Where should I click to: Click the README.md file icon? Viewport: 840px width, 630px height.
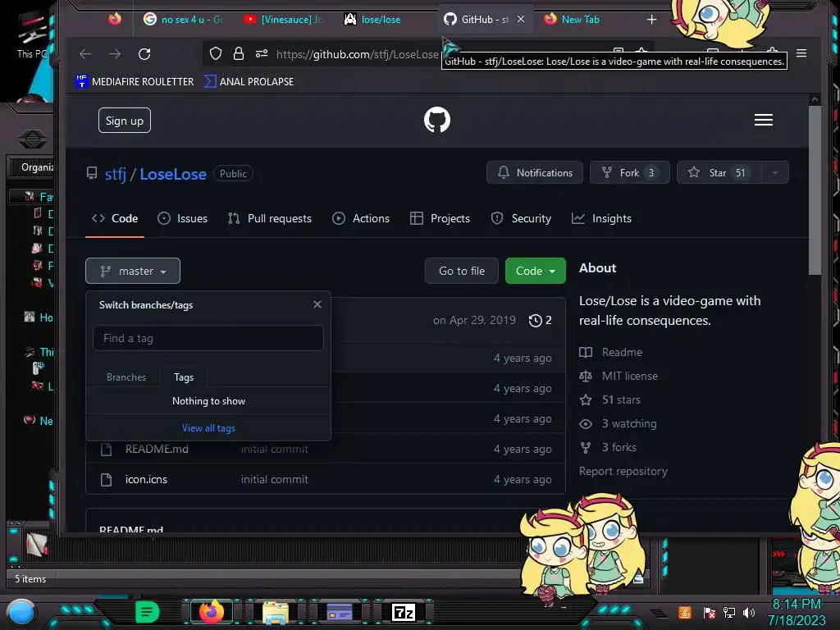(106, 449)
